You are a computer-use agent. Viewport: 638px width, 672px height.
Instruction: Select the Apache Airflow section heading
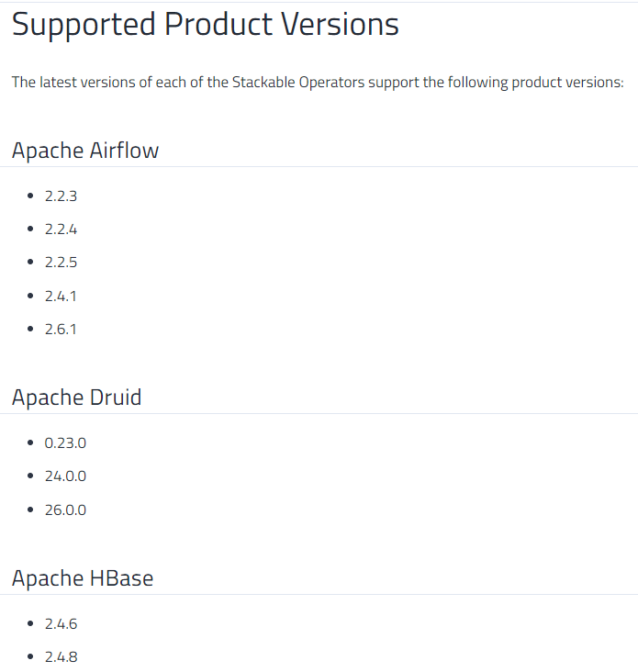[85, 151]
